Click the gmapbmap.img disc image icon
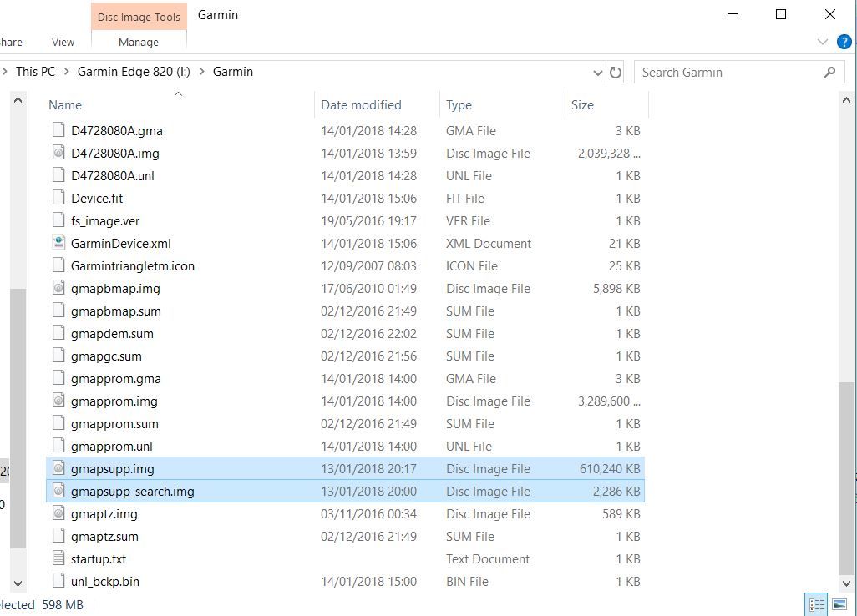Viewport: 857px width, 616px height. [x=58, y=288]
